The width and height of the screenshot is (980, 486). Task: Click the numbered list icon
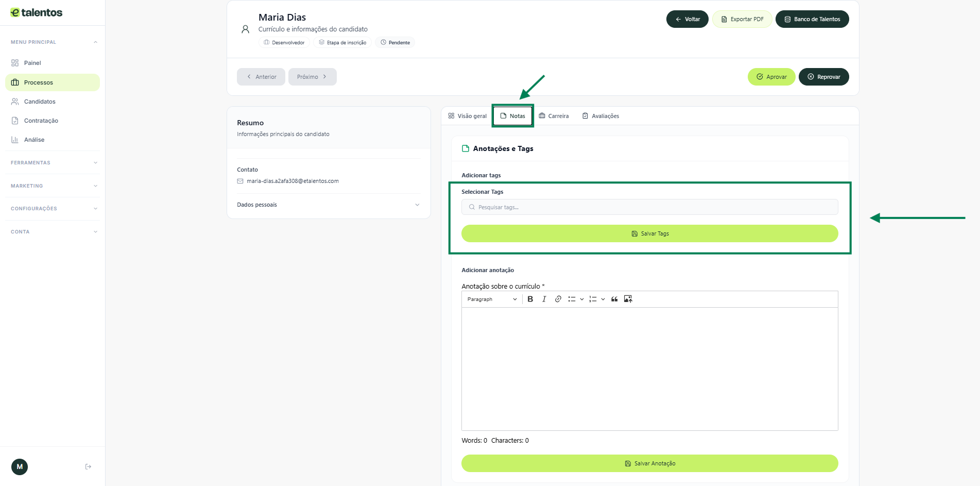[593, 299]
